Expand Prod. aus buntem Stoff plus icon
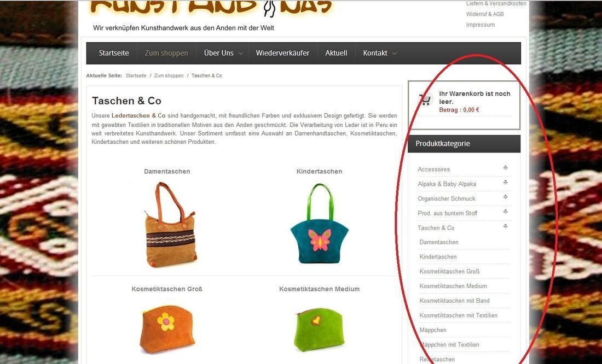Screen dimensions: 602x364 (x=505, y=212)
